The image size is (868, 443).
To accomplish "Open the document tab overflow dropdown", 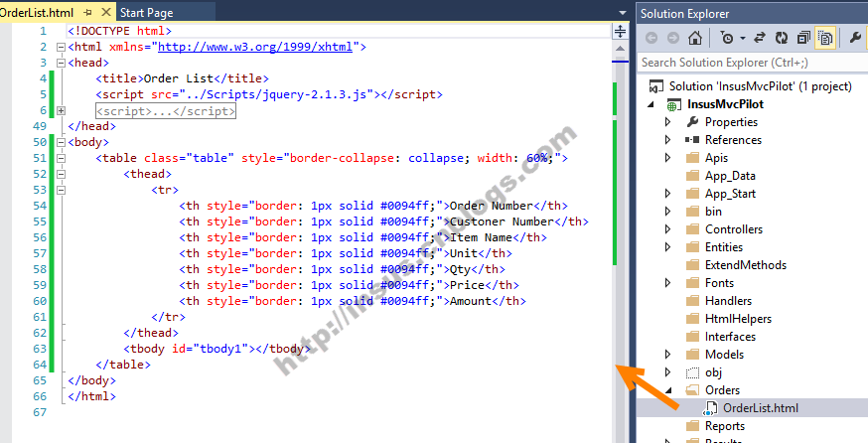I will click(x=623, y=12).
